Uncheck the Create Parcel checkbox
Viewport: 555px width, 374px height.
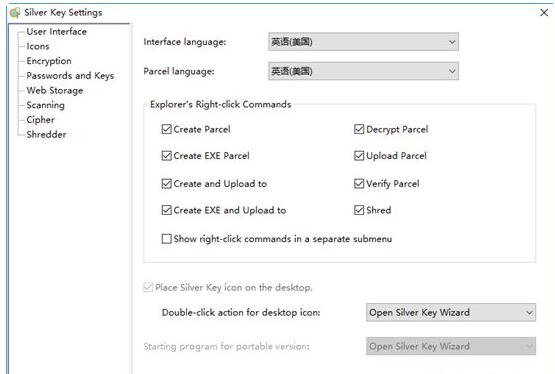[166, 129]
